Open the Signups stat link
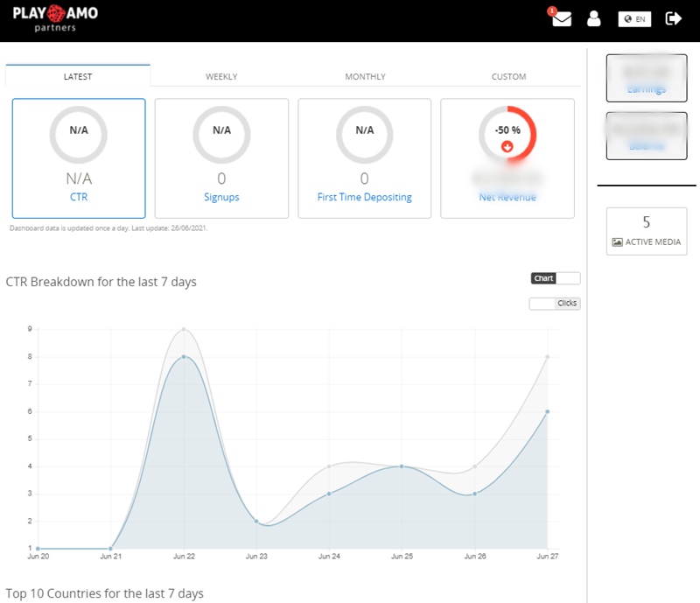 tap(221, 198)
